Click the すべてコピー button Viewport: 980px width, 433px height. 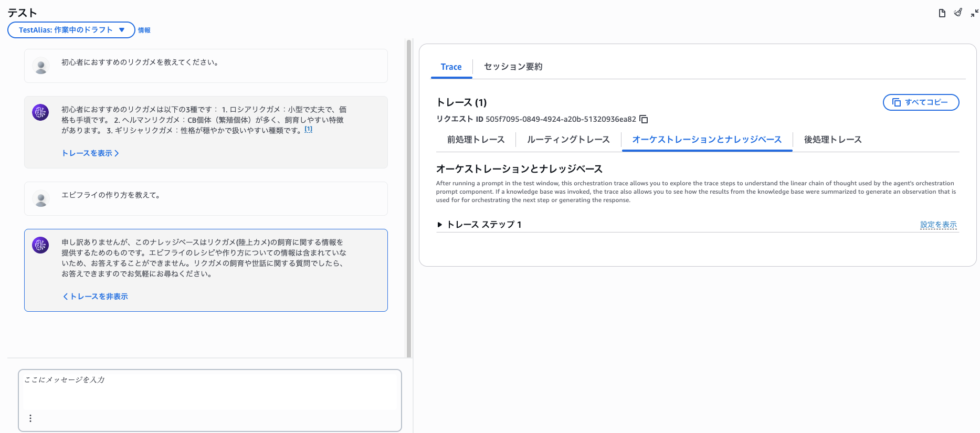pyautogui.click(x=921, y=102)
